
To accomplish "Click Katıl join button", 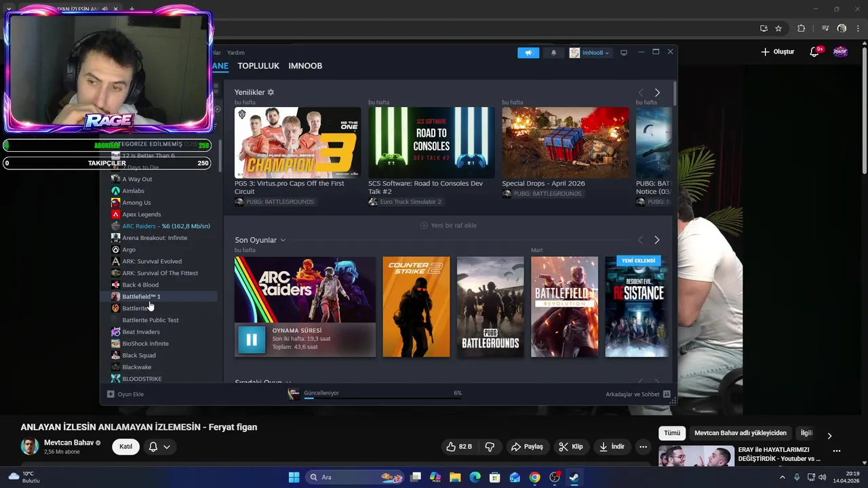I will coord(125,447).
